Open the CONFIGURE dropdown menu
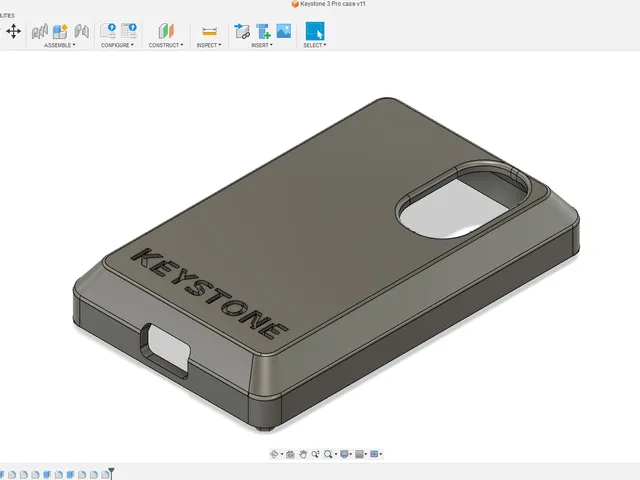Image resolution: width=640 pixels, height=480 pixels. click(117, 45)
